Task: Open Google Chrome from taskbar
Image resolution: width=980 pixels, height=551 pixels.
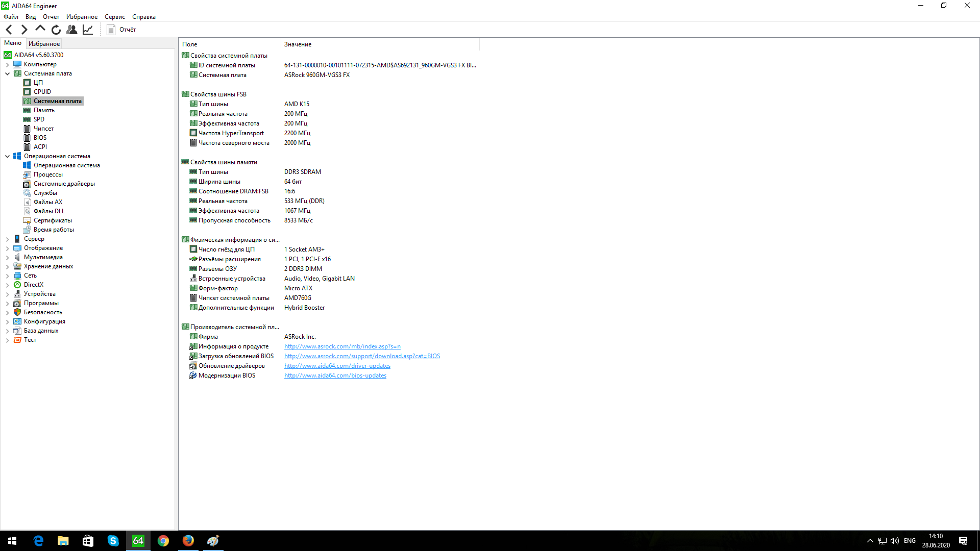Action: click(163, 541)
